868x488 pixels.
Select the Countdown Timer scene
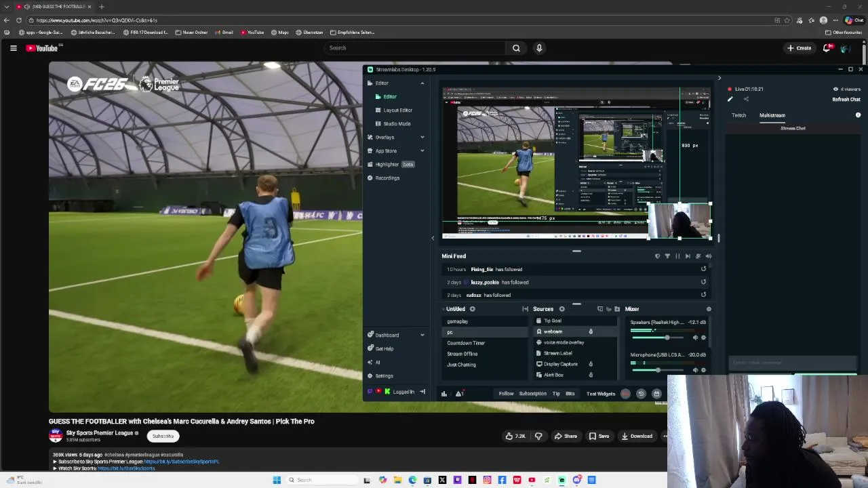coord(484,343)
